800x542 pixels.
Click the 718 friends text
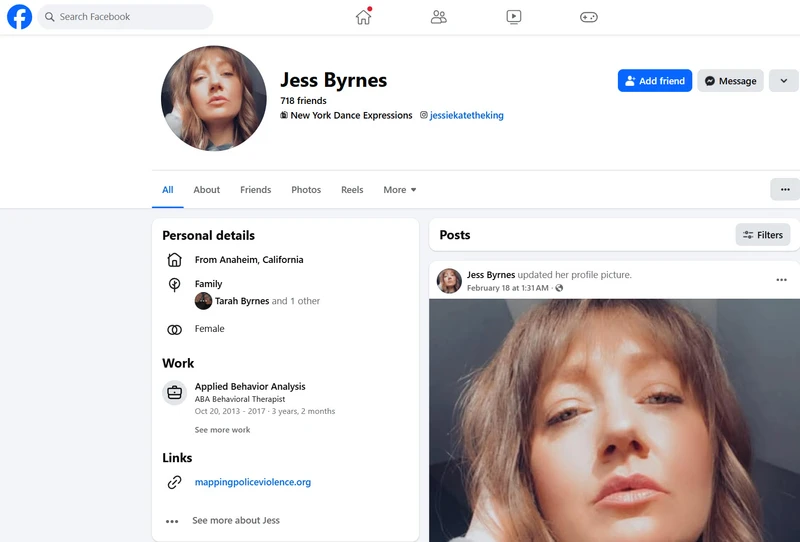click(x=303, y=101)
